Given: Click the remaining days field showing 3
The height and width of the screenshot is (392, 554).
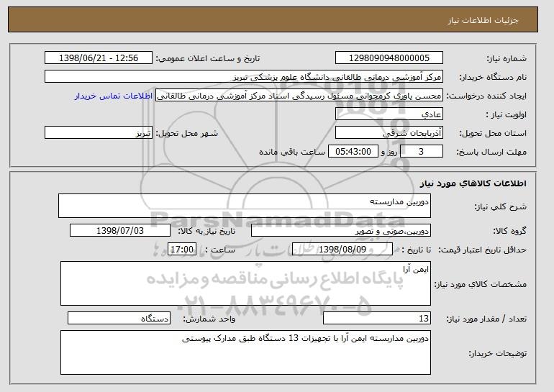Looking at the screenshot, I should [x=421, y=152].
